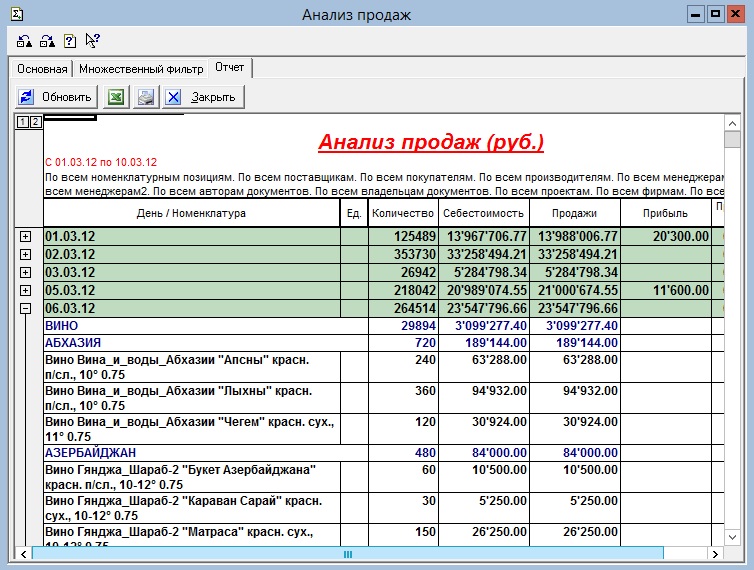Collapse the 06.03.12 day group
Image resolution: width=754 pixels, height=570 pixels.
tap(25, 309)
